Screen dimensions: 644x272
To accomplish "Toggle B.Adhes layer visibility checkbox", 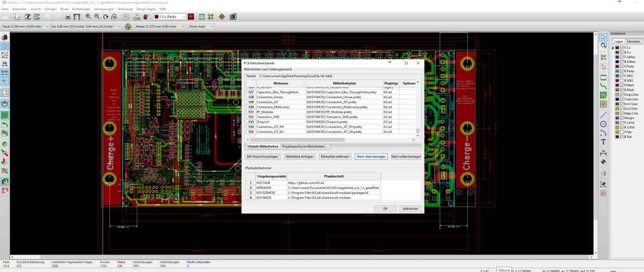I will click(x=622, y=62).
